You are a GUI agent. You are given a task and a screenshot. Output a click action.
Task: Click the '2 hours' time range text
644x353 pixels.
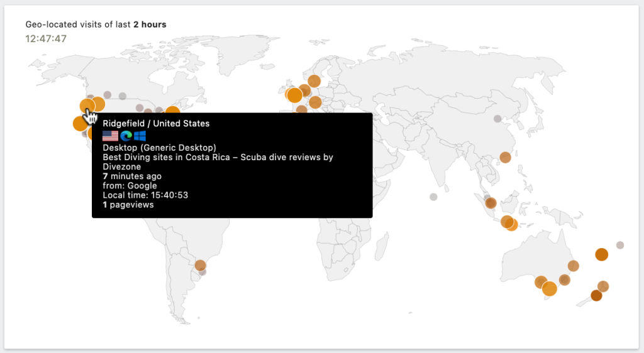tap(150, 24)
